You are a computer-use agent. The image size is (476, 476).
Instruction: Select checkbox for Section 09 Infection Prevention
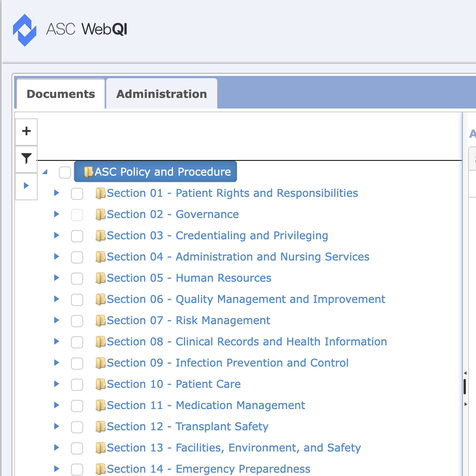pos(77,363)
